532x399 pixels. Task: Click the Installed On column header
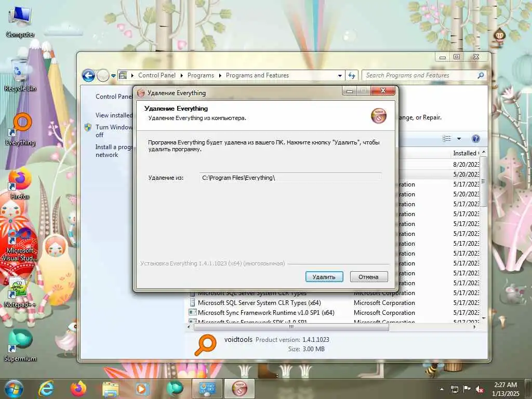467,153
